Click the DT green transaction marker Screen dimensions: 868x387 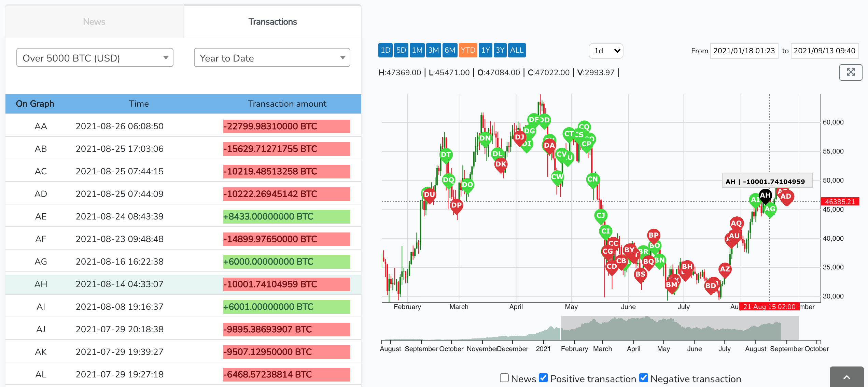point(446,155)
